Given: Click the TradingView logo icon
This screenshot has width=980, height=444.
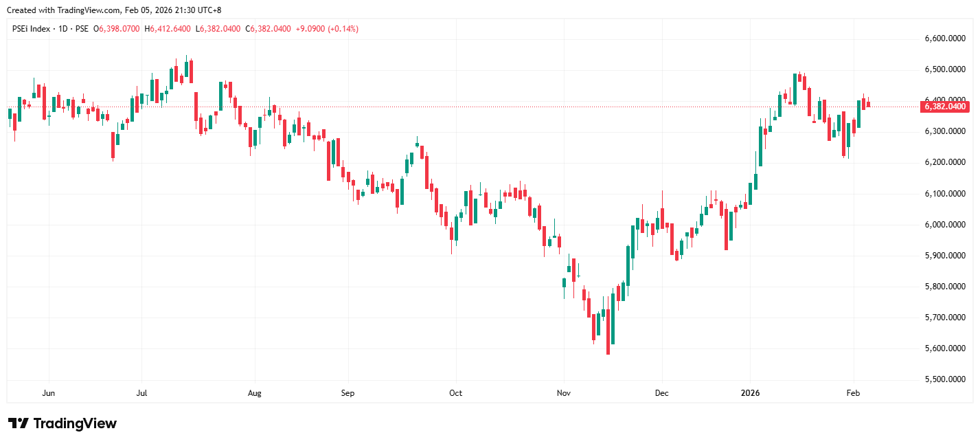Looking at the screenshot, I should pyautogui.click(x=18, y=423).
